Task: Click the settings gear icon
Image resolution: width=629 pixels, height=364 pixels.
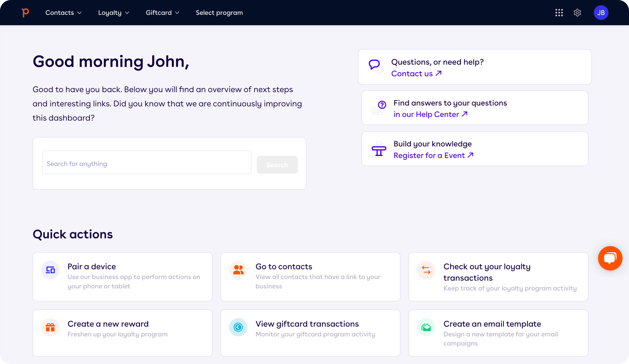Action: (577, 13)
